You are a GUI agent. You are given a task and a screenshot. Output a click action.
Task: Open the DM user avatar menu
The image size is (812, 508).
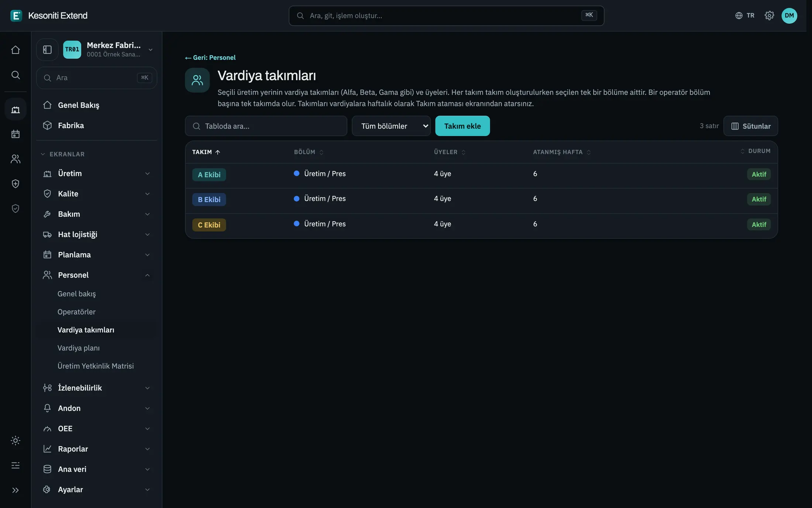point(789,16)
